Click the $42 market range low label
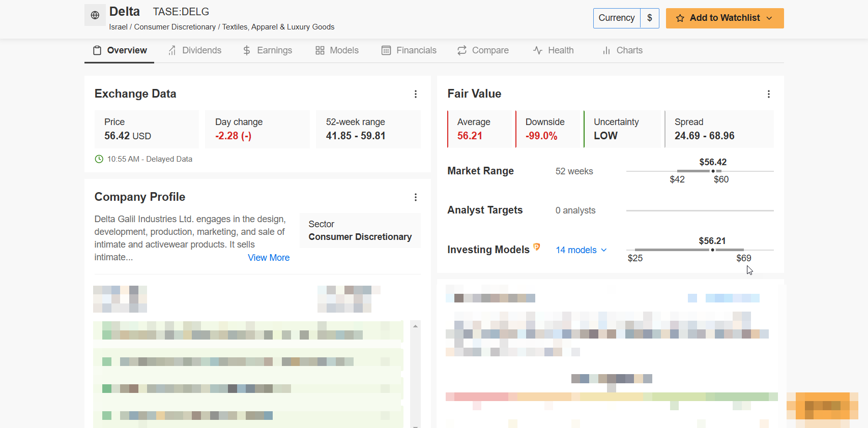Screen dimensions: 868x428 [677, 179]
